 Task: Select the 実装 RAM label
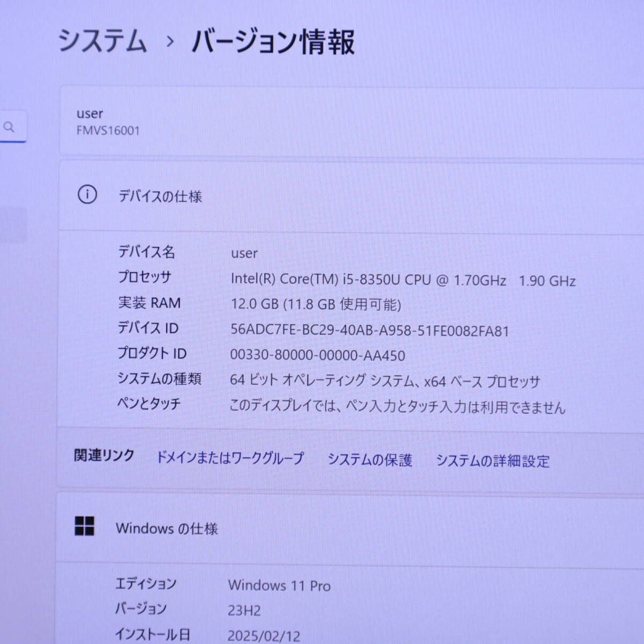(x=149, y=303)
